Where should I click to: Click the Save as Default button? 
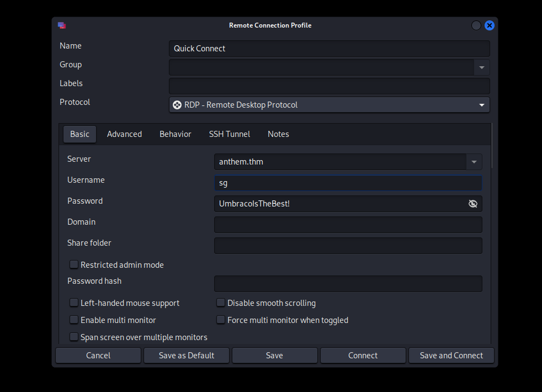point(187,356)
